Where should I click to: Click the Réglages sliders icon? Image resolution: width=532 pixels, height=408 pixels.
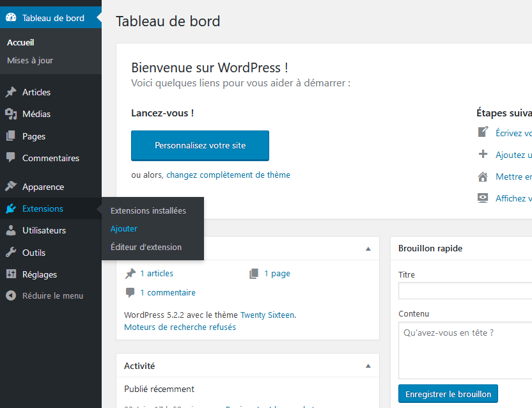(11, 274)
